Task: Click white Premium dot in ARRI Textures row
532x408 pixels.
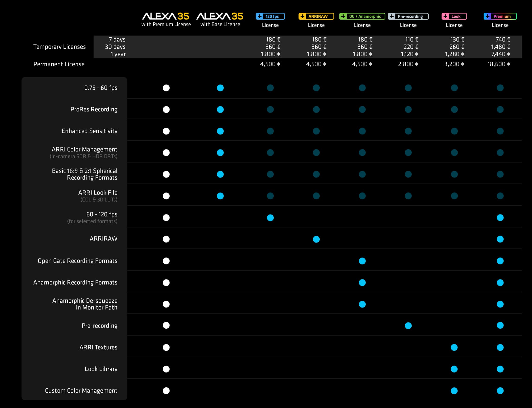Action: [x=166, y=347]
